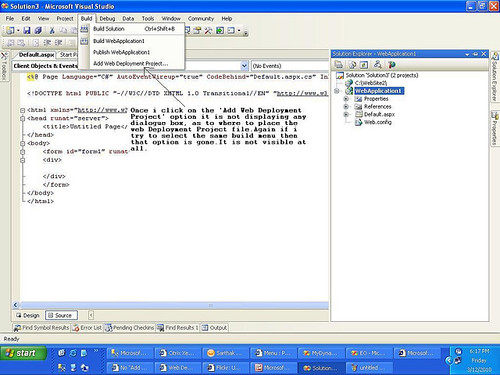The height and width of the screenshot is (375, 500).
Task: Click the Save All toolbar icon
Action: (38, 30)
